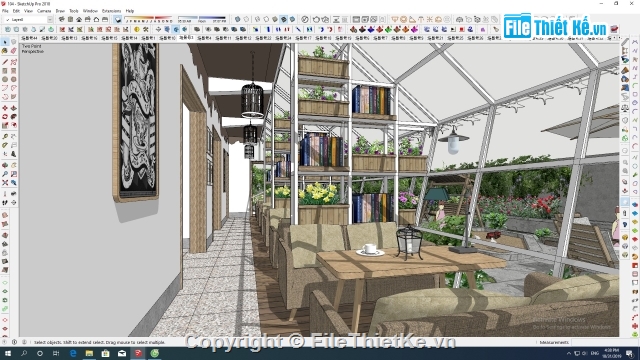
Task: Select the Rectangle drawing tool
Action: point(5,71)
